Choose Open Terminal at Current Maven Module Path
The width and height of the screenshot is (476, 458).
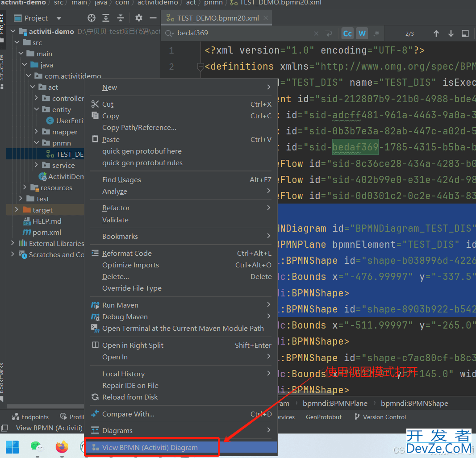tap(181, 329)
